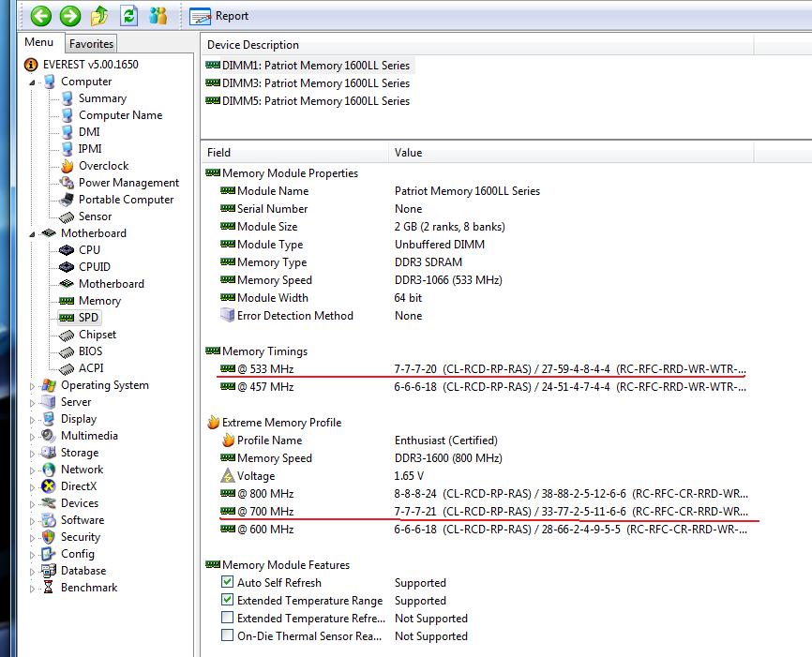This screenshot has width=812, height=657.
Task: Expand the DirectX branch
Action: pyautogui.click(x=32, y=487)
